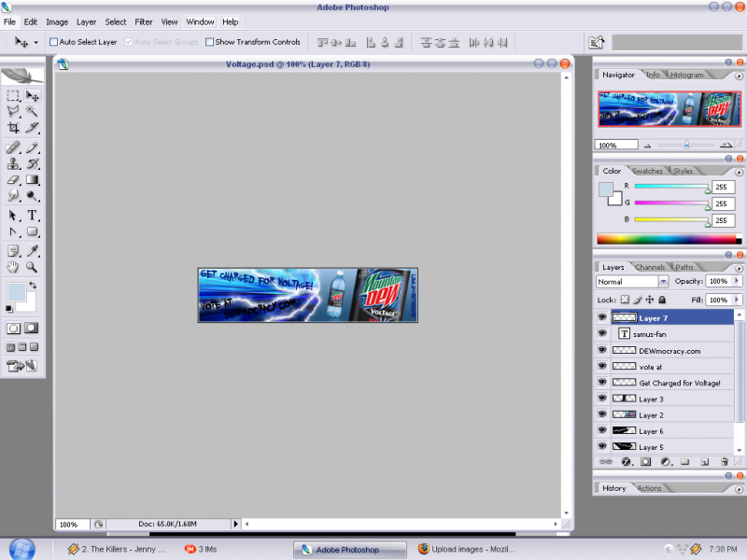
Task: Select the Crop tool
Action: pyautogui.click(x=13, y=128)
